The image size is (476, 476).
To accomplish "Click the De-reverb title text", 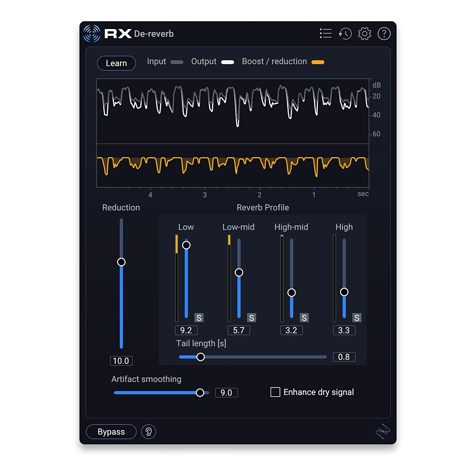I will click(154, 34).
